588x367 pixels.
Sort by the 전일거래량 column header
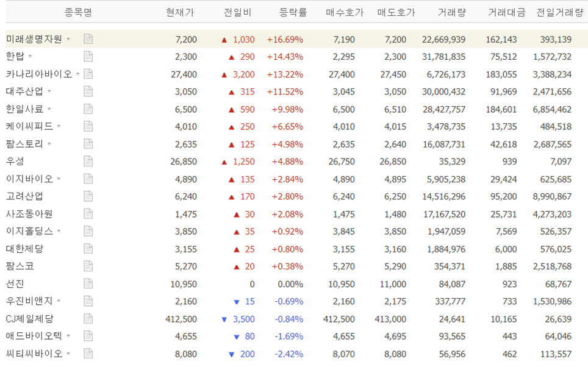point(560,12)
